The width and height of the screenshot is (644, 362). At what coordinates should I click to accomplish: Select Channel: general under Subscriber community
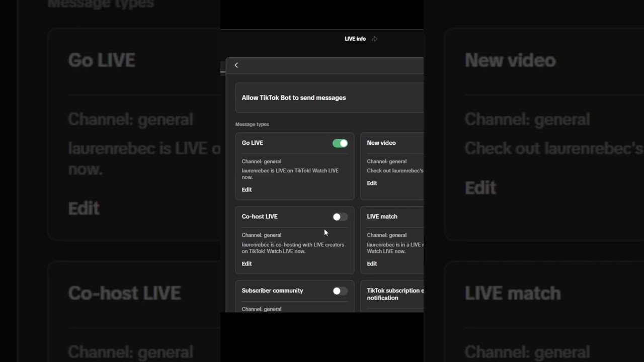click(x=262, y=309)
